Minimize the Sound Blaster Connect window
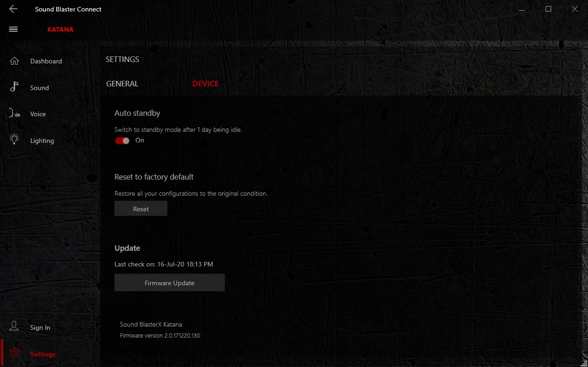The width and height of the screenshot is (588, 367). (x=521, y=9)
